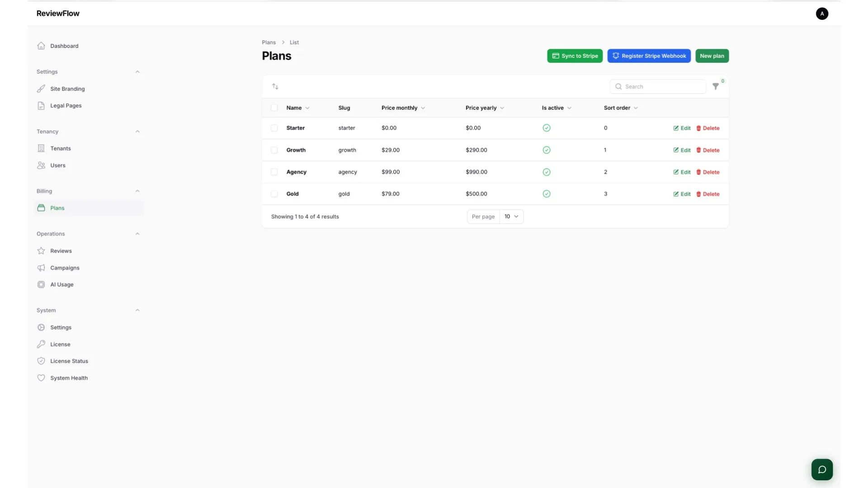Open the chat support widget icon
868x488 pixels.
coord(822,469)
